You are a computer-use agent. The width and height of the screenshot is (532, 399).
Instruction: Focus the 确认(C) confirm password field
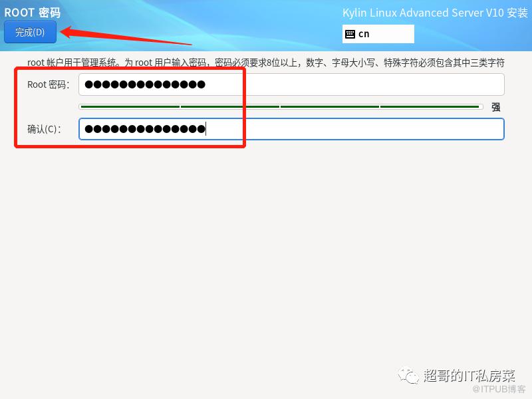click(x=291, y=129)
